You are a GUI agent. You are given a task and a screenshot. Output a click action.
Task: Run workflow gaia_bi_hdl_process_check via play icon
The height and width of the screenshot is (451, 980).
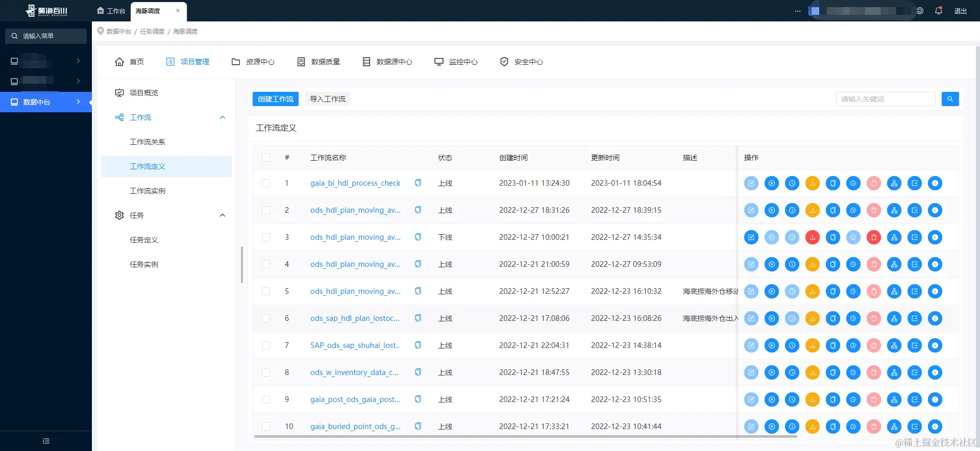tap(772, 183)
